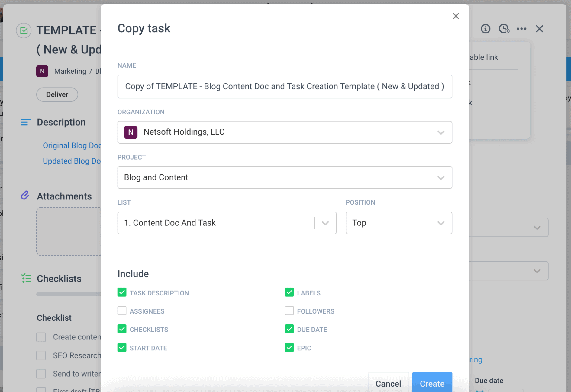The image size is (571, 392).
Task: Open the Deliver status menu
Action: [x=57, y=94]
